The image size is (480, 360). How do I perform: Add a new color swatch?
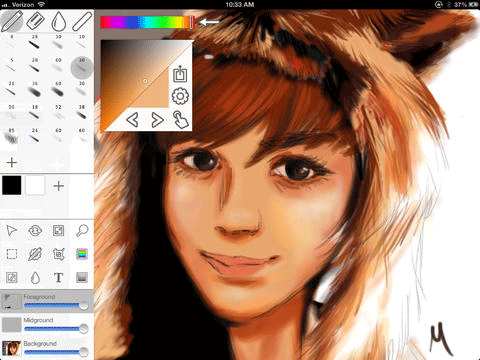pyautogui.click(x=59, y=186)
